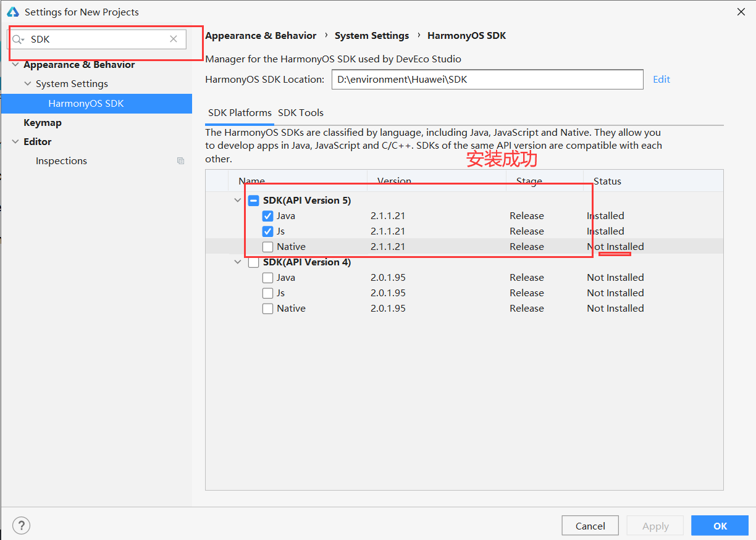Viewport: 756px width, 540px height.
Task: Check Native under API Version 5
Action: 267,247
